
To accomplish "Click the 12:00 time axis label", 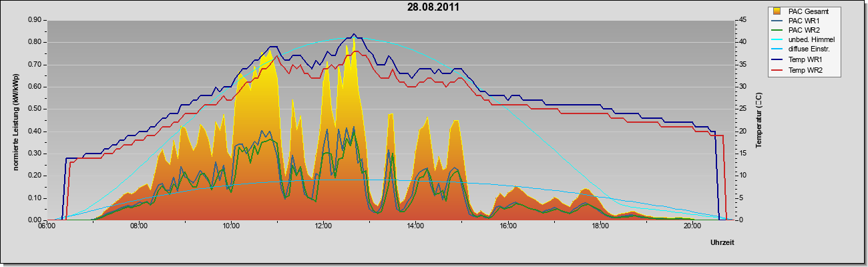I will click(323, 226).
